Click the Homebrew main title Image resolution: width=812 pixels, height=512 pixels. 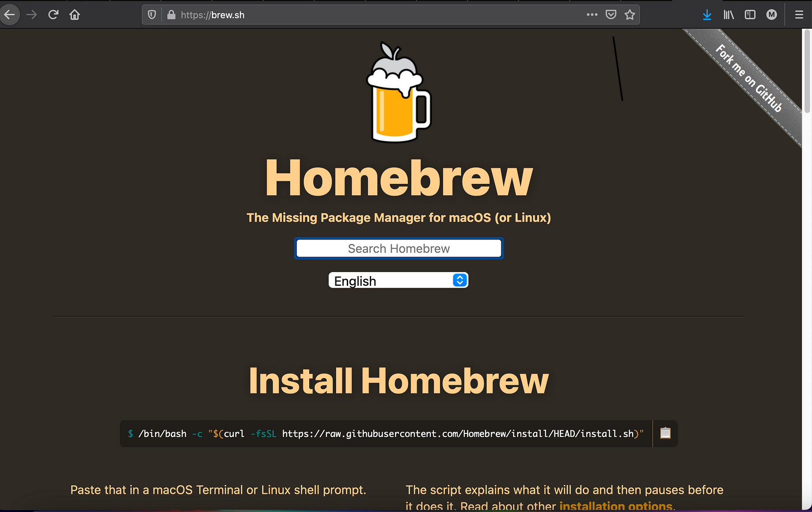(399, 178)
